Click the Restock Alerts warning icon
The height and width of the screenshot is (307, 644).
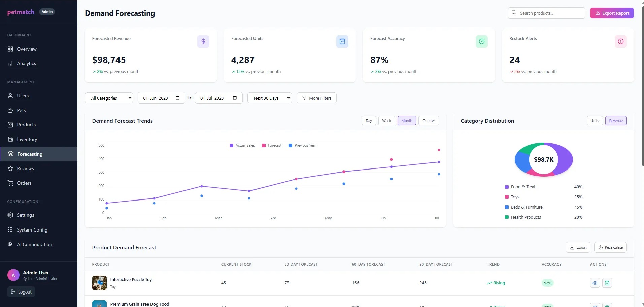click(620, 41)
